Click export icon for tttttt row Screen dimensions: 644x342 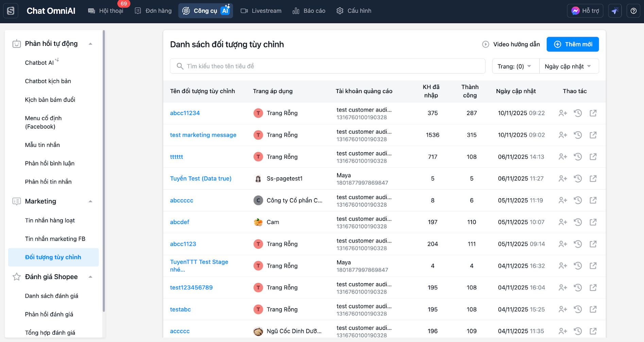(x=593, y=157)
